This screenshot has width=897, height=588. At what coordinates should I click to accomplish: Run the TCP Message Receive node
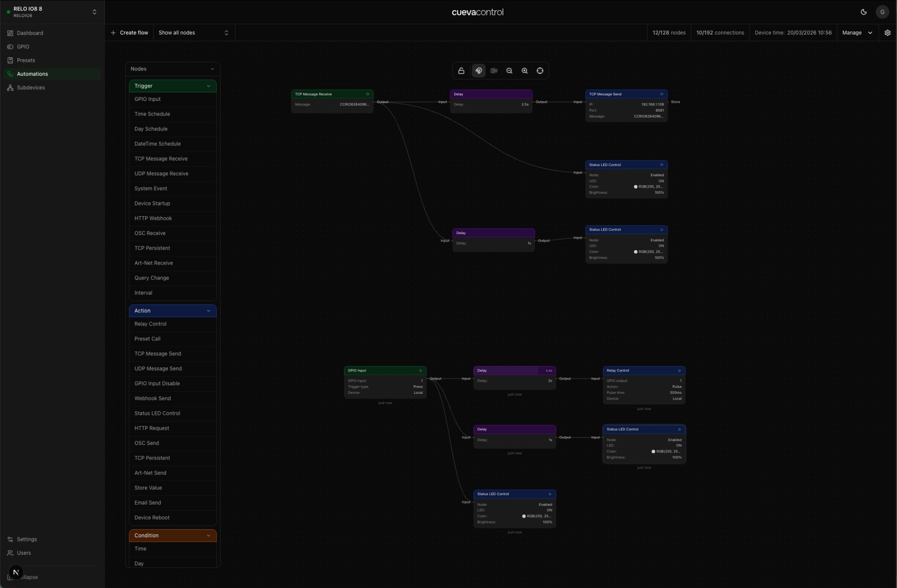click(368, 94)
